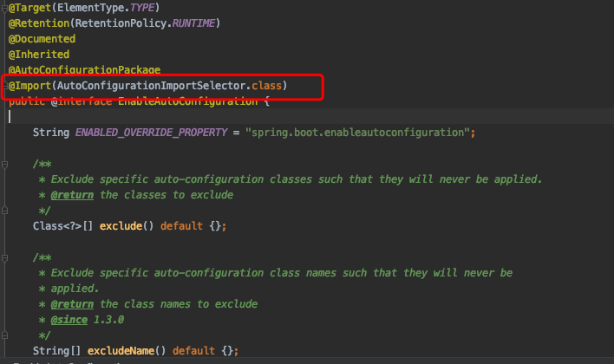Click the "spring.boot.enableautoconfiguration" string literal

(357, 133)
